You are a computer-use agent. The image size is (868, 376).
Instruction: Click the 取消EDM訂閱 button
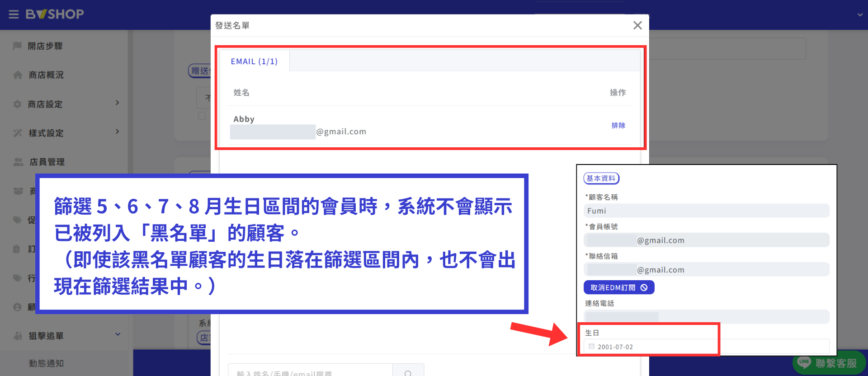pos(619,287)
